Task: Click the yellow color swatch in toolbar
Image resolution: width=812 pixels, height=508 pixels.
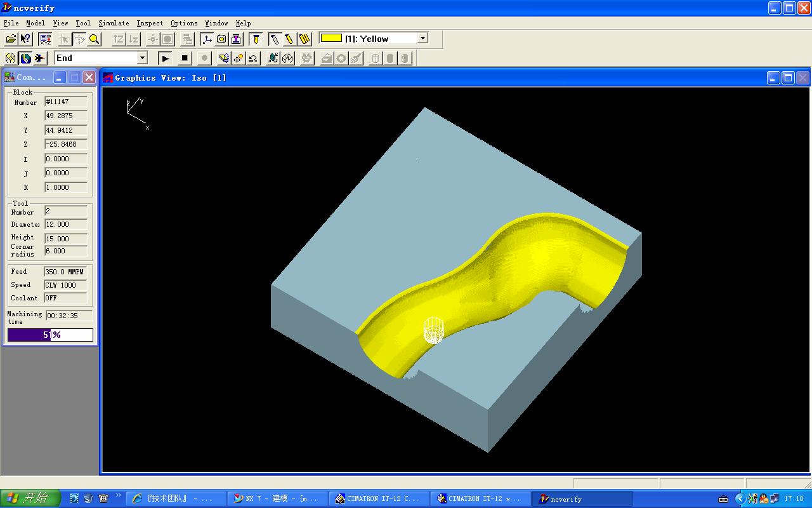Action: click(x=331, y=38)
